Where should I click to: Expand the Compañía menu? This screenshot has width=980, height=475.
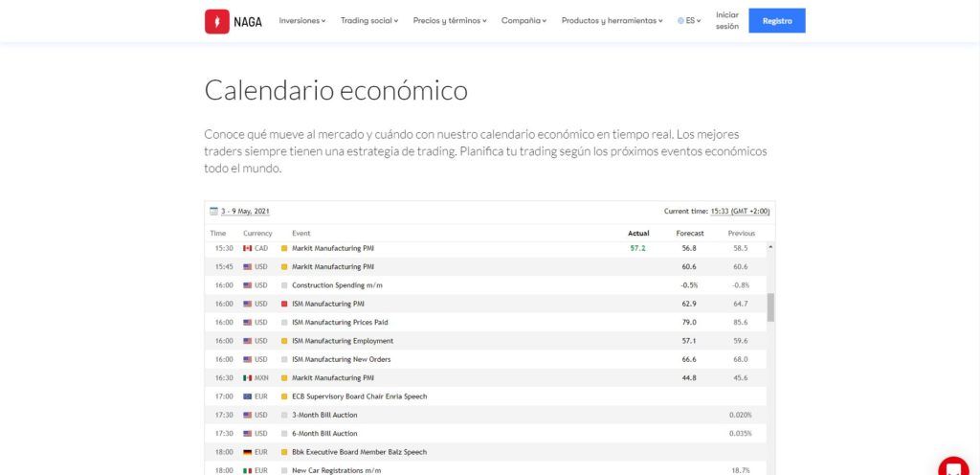coord(523,21)
